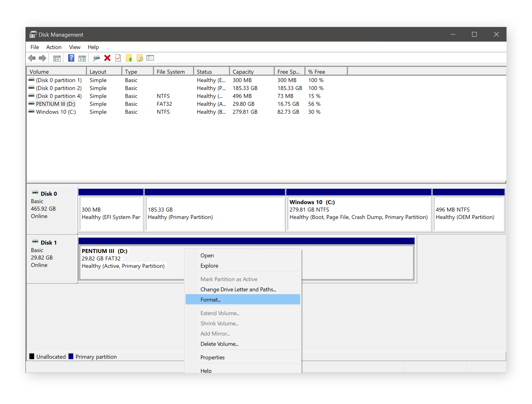Click Change Drive Letter and Paths
532x404 pixels.
(x=238, y=289)
